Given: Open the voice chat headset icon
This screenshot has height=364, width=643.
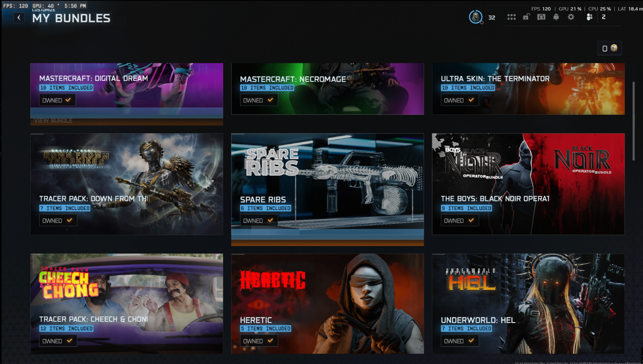Looking at the screenshot, I should [541, 17].
